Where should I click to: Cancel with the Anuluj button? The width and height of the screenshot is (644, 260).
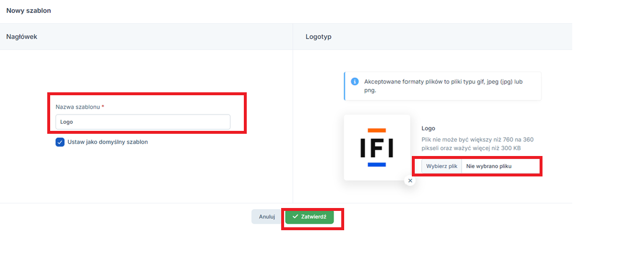[x=267, y=217]
